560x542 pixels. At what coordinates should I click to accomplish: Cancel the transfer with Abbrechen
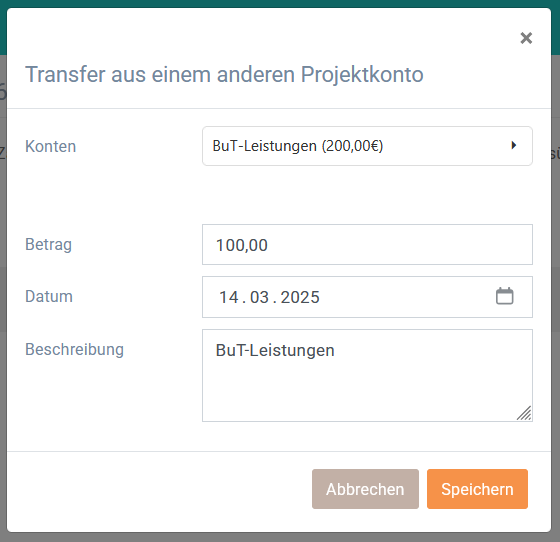tap(365, 489)
